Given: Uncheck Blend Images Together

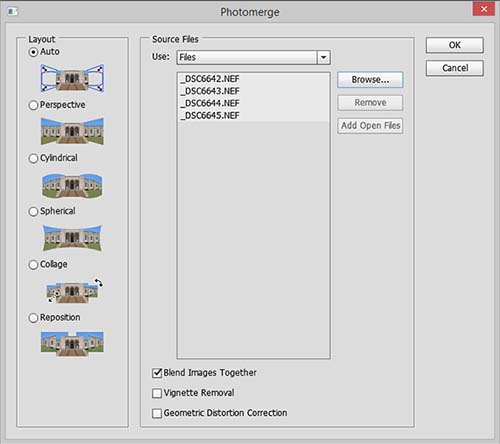Looking at the screenshot, I should 157,373.
